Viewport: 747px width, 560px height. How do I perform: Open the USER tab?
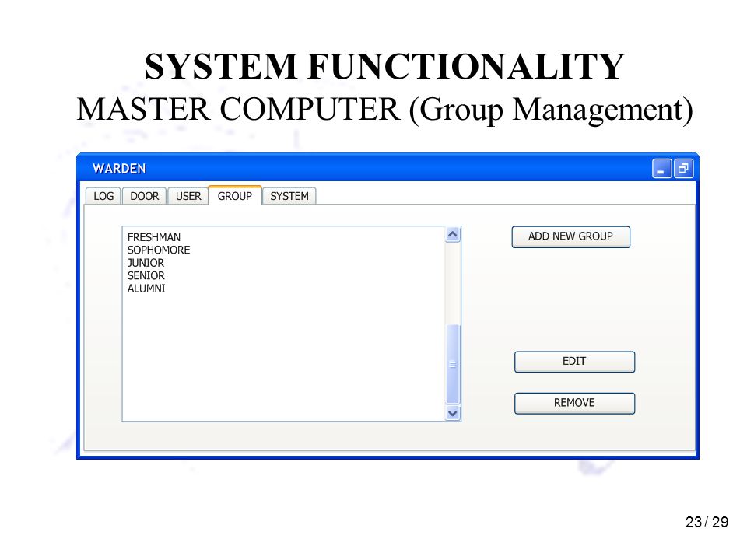[188, 196]
